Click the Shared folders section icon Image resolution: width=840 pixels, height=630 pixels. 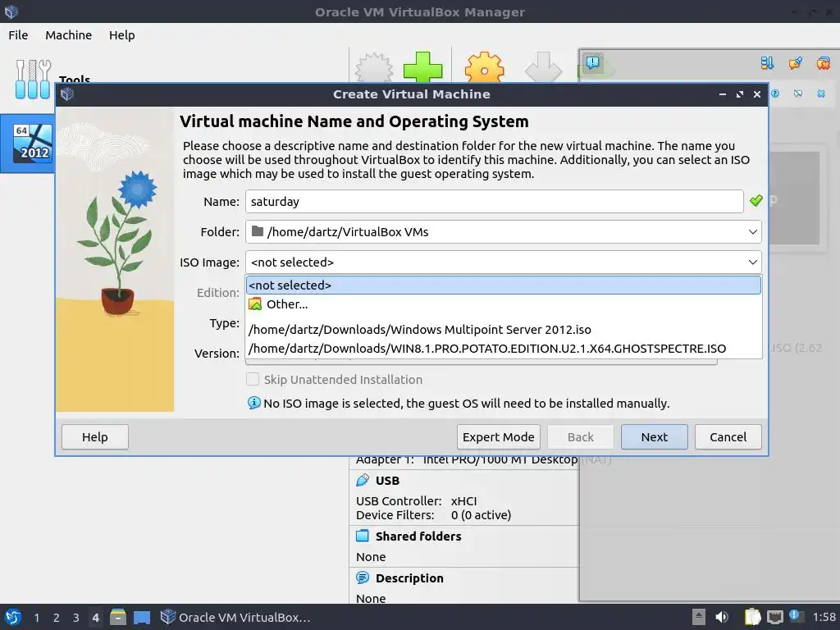[363, 536]
